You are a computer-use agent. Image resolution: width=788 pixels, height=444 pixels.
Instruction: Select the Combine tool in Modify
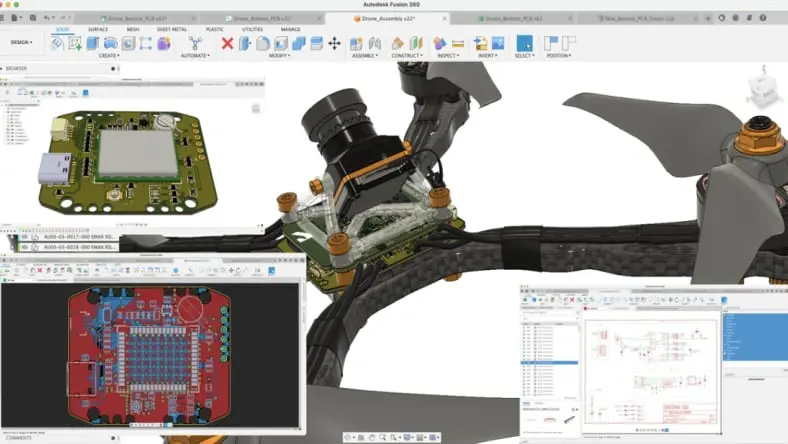click(x=299, y=43)
